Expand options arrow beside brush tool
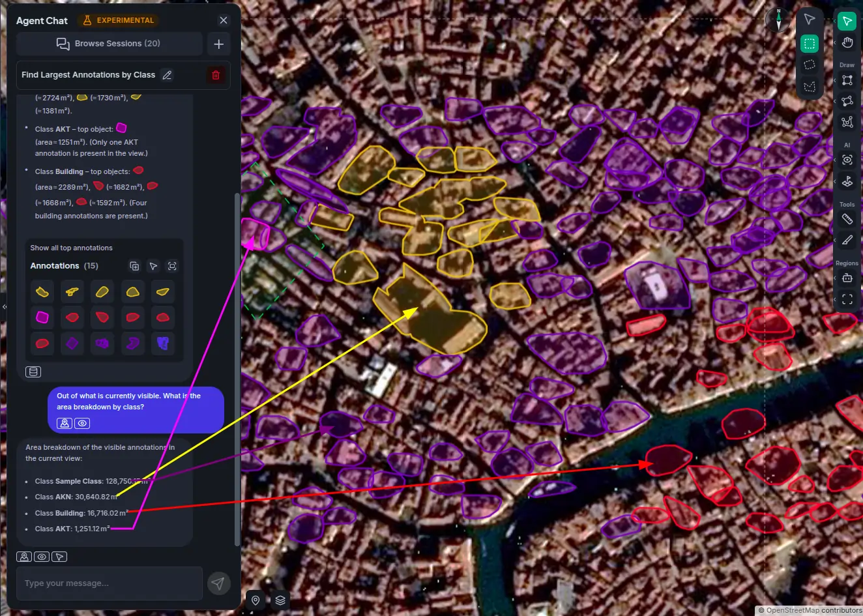This screenshot has height=616, width=863. click(835, 240)
